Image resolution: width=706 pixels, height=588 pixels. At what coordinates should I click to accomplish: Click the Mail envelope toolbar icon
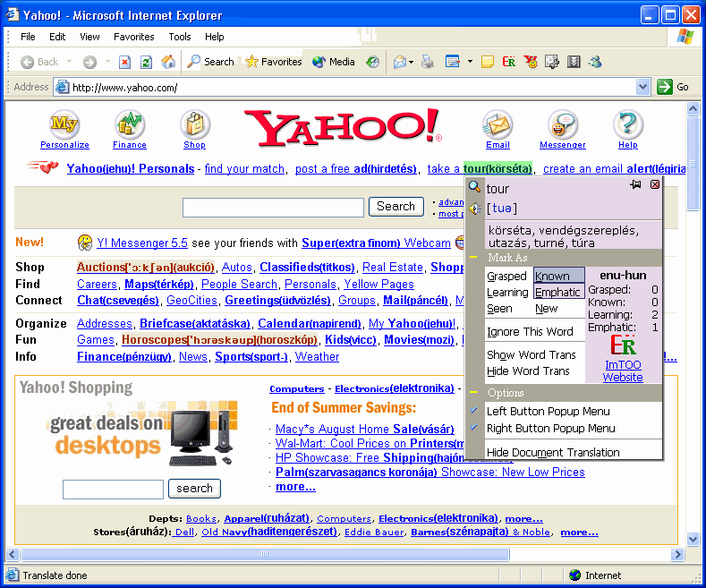[400, 62]
